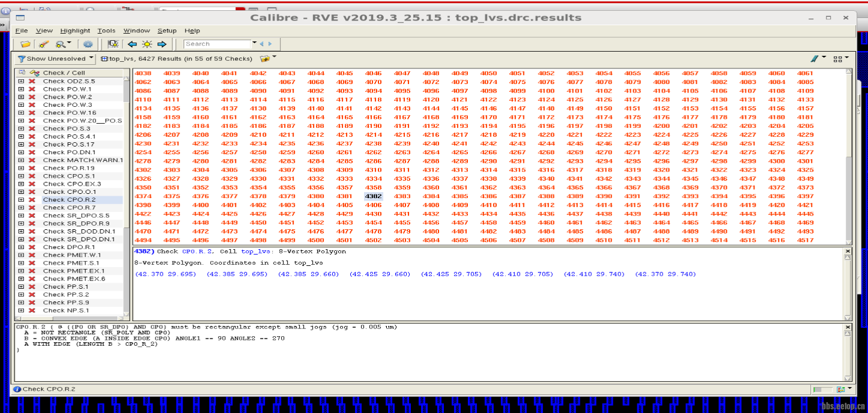Click the pen marker icon at top right
The height and width of the screenshot is (413, 868).
[814, 59]
